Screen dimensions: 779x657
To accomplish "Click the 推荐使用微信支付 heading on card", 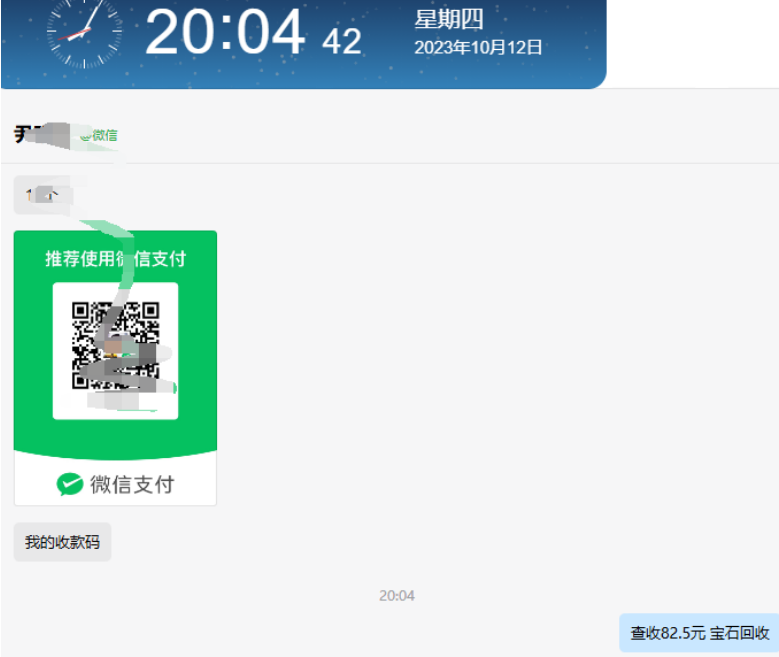I will pyautogui.click(x=115, y=259).
